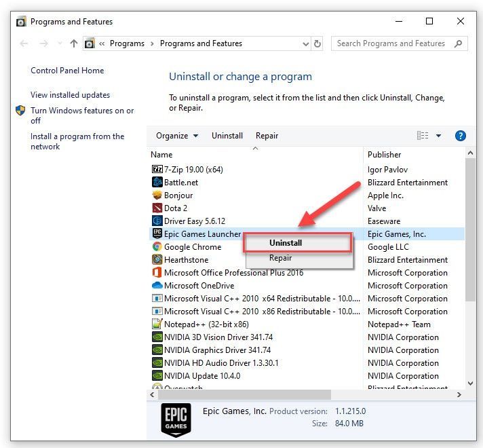Image resolution: width=483 pixels, height=448 pixels.
Task: Open View installed updates link
Action: [71, 95]
